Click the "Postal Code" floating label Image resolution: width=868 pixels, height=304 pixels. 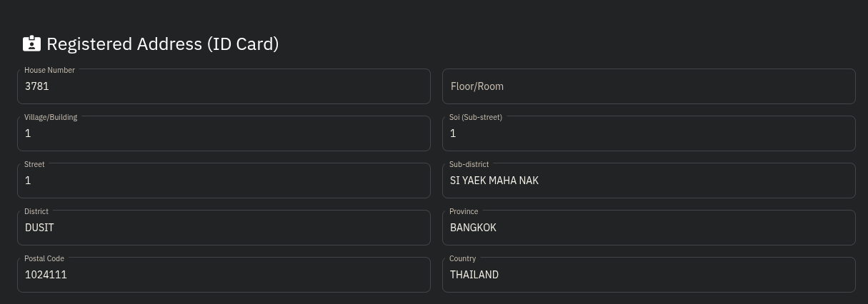tap(44, 258)
